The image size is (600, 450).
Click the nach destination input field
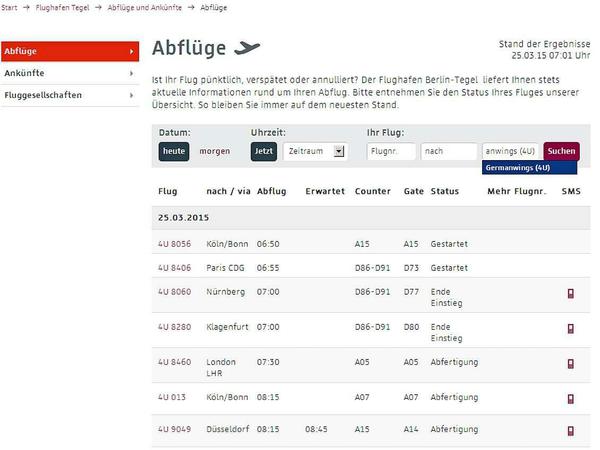pyautogui.click(x=449, y=151)
